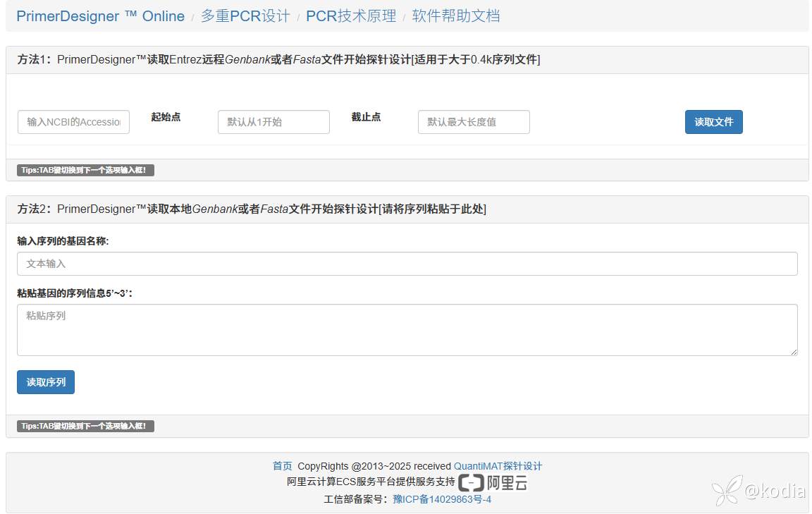Click the gene name 文本输入 field
The height and width of the screenshot is (514, 812).
pyautogui.click(x=407, y=264)
